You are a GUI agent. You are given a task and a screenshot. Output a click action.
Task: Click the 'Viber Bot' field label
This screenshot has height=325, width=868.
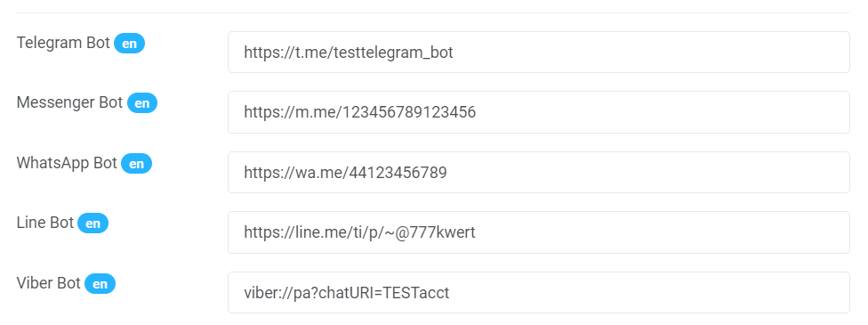49,283
